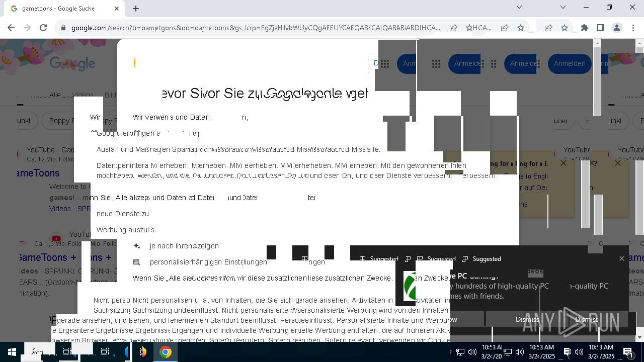Viewport: 644px width, 362px height.
Task: Click the fully visible 'Anmelden' button
Action: [570, 63]
